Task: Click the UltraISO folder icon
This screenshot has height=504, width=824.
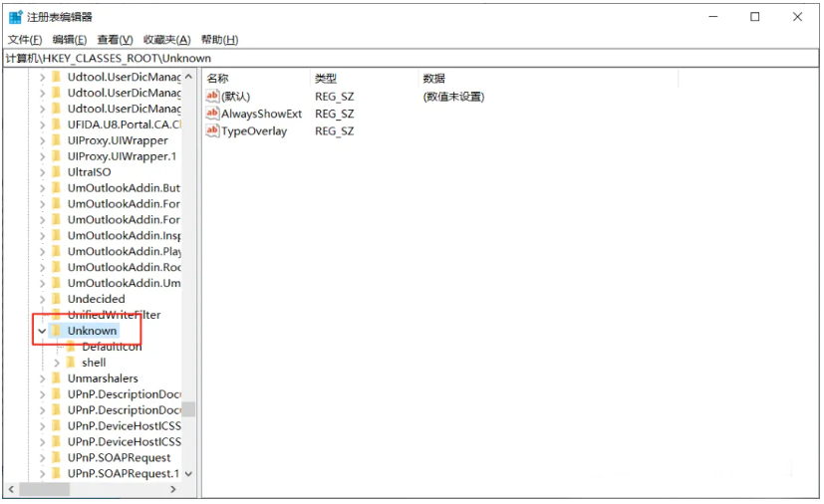Action: [57, 172]
